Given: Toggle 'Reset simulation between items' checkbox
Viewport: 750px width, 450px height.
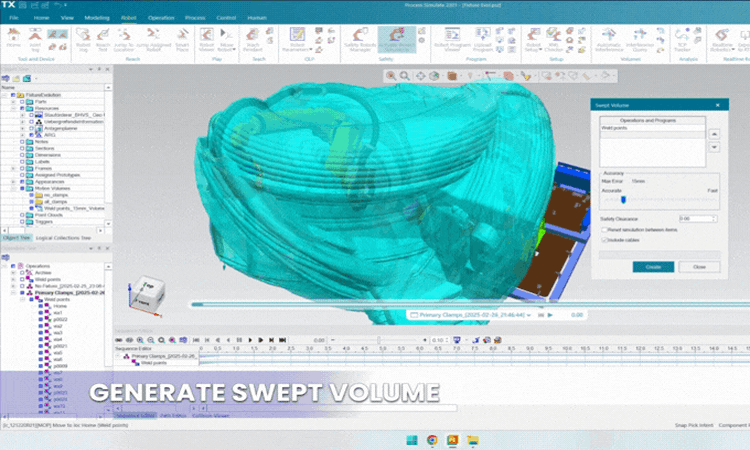Looking at the screenshot, I should 605,230.
